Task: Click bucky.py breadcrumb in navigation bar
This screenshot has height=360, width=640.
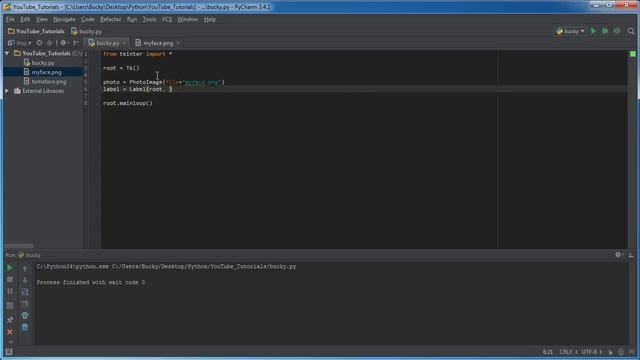Action: point(86,31)
